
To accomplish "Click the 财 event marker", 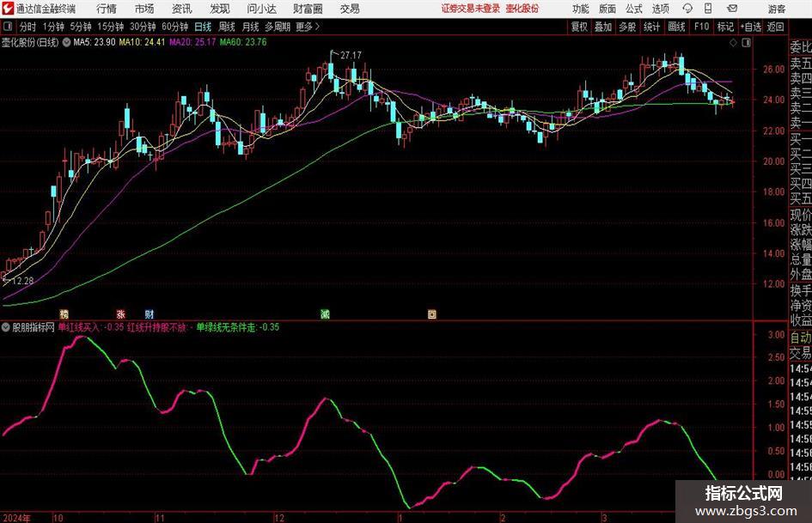I will point(150,313).
